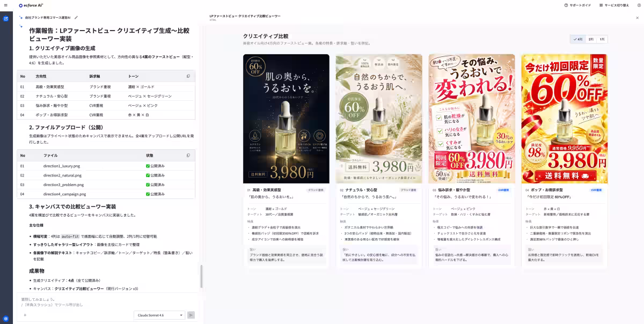This screenshot has height=324, width=644.
Task: Click the chat message input field
Action: click(x=106, y=301)
